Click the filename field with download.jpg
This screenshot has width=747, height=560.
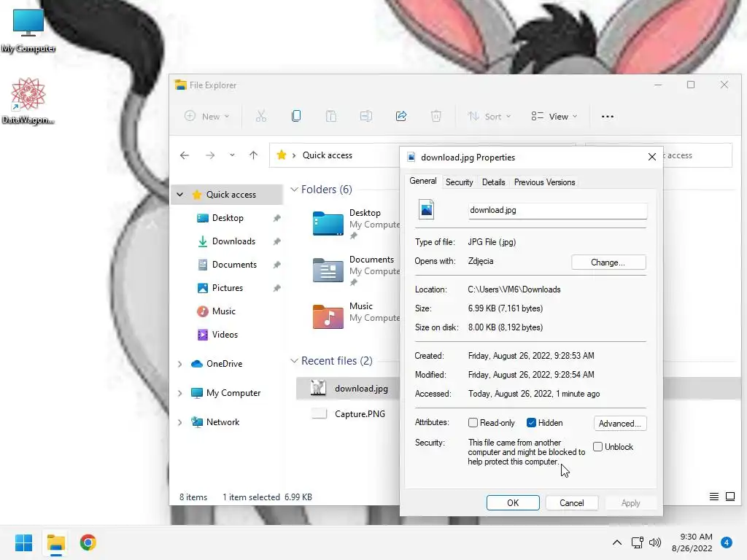coord(557,211)
